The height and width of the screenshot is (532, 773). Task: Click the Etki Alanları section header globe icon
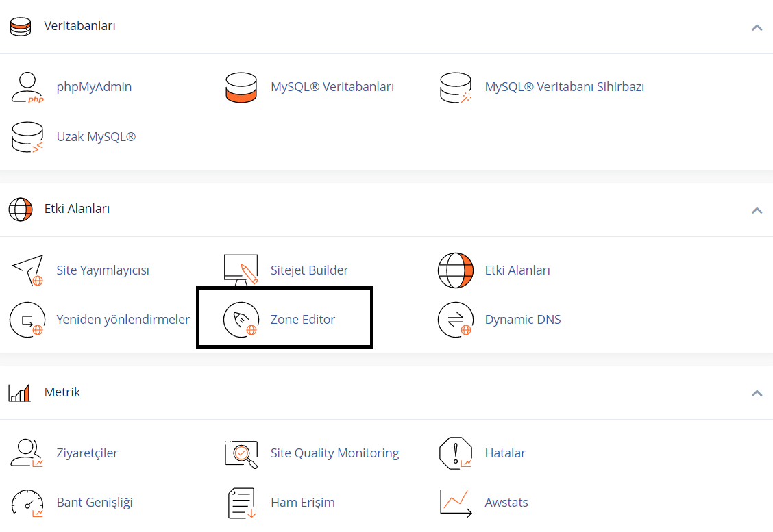pyautogui.click(x=21, y=210)
